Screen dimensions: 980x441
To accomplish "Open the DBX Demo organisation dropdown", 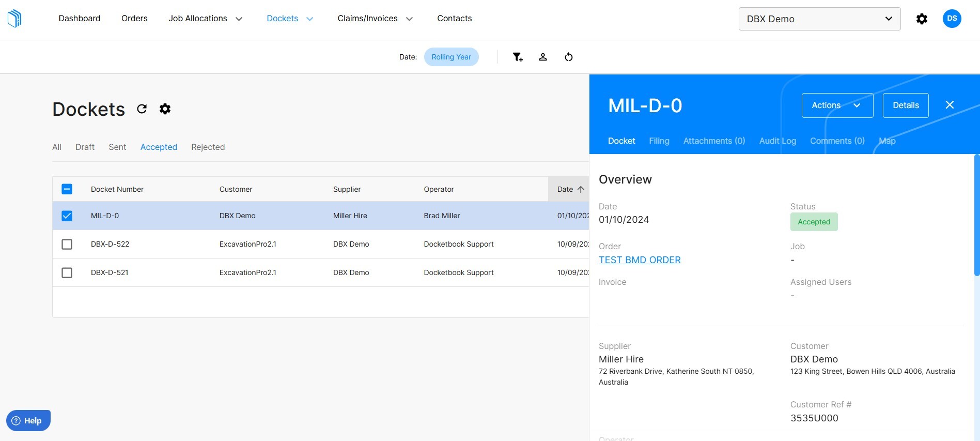I will [819, 19].
